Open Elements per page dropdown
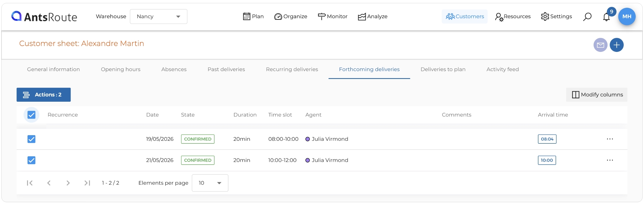Screen dimensions: 644x205 210,183
